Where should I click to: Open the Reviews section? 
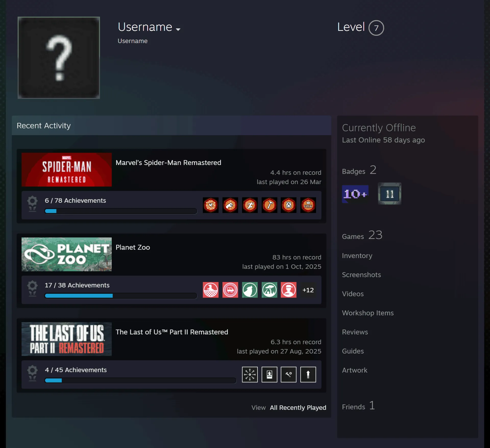click(355, 332)
